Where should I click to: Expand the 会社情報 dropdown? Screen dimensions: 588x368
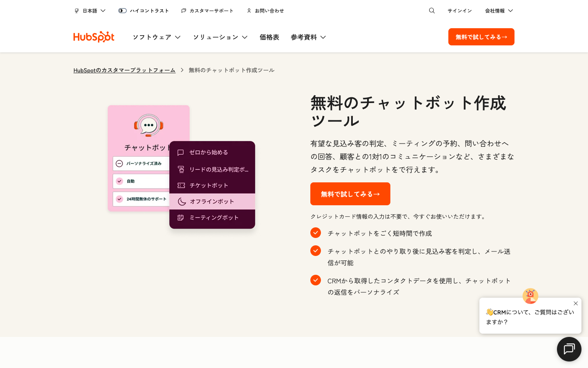(499, 11)
